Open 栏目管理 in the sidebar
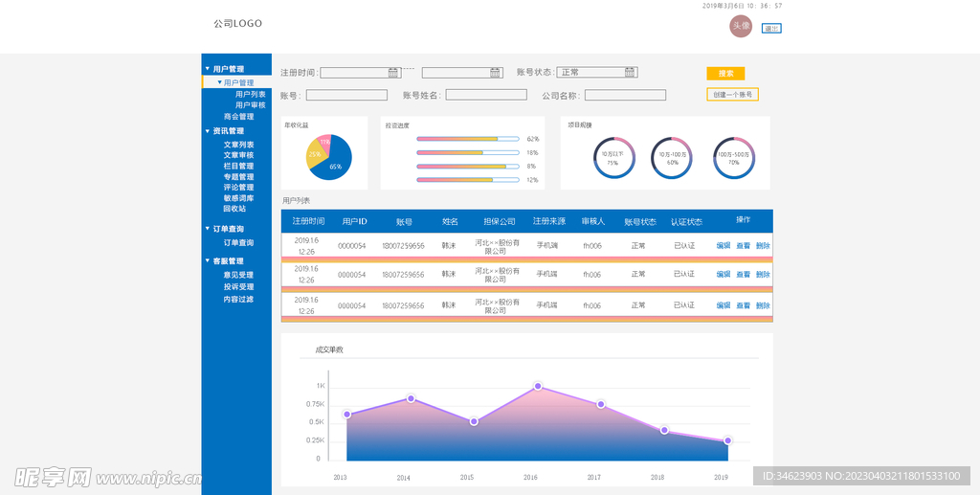980x495 pixels. click(x=238, y=166)
